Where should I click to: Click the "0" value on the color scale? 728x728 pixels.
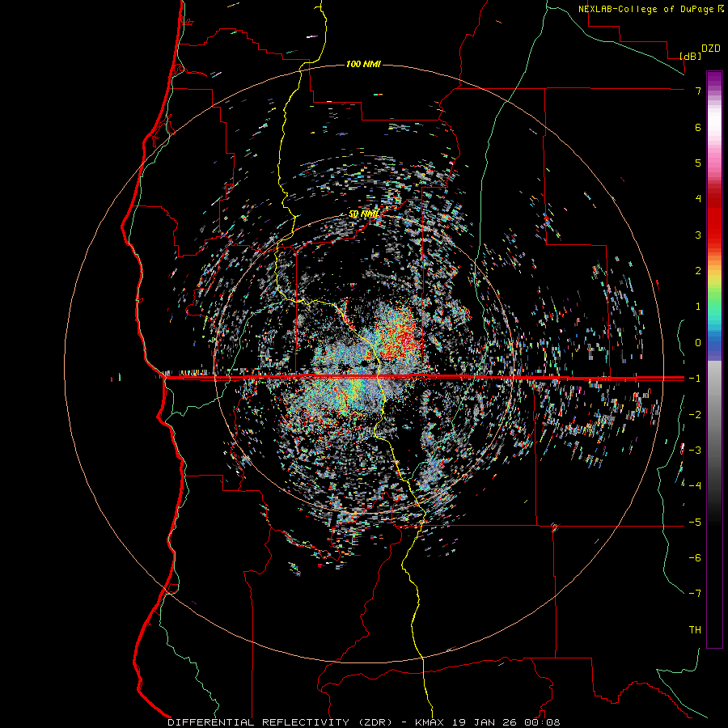(698, 343)
